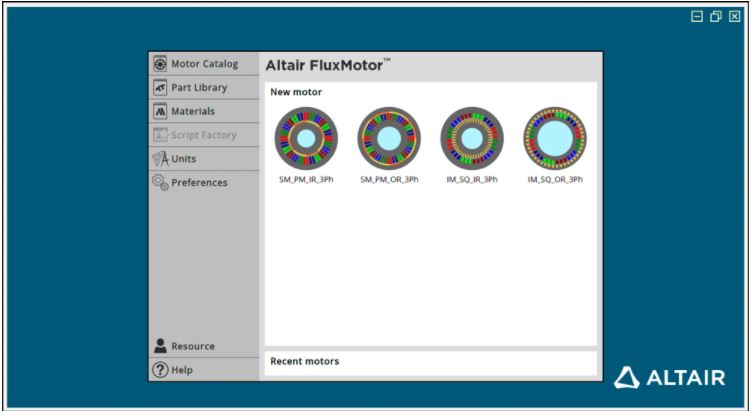Screen dimensions: 750x411
Task: Click the Motor Catalog motor icon
Action: click(160, 64)
